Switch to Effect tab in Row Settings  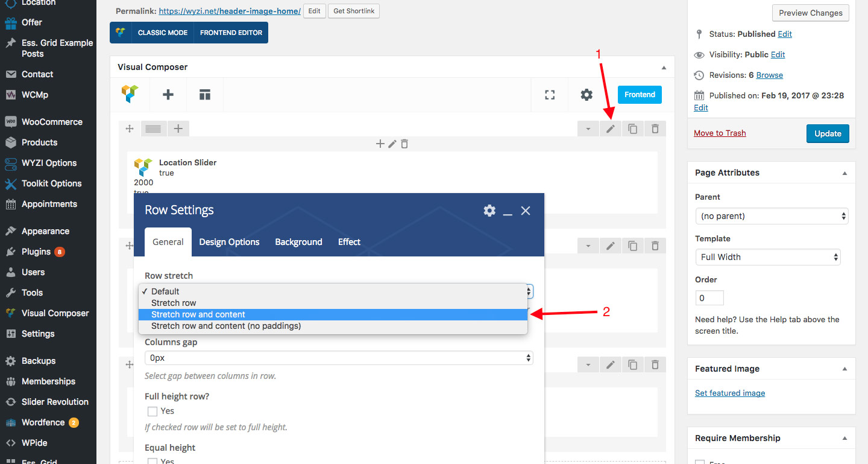click(349, 242)
